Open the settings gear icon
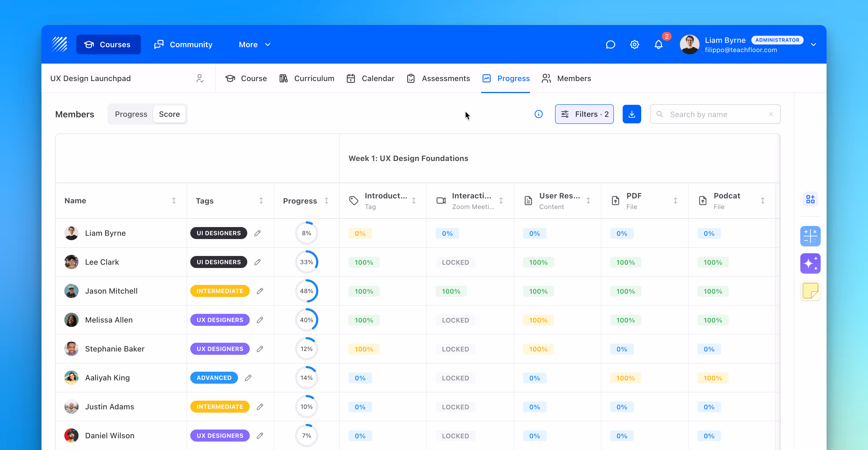Screen dimensions: 868x450 click(634, 44)
